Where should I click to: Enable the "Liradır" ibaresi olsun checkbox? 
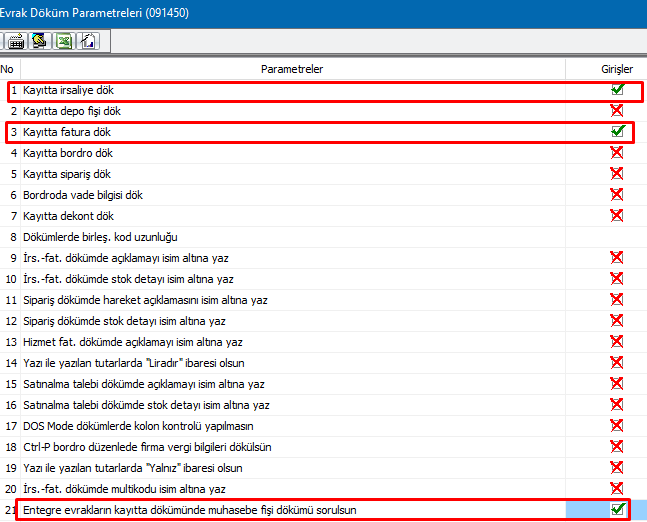click(617, 363)
